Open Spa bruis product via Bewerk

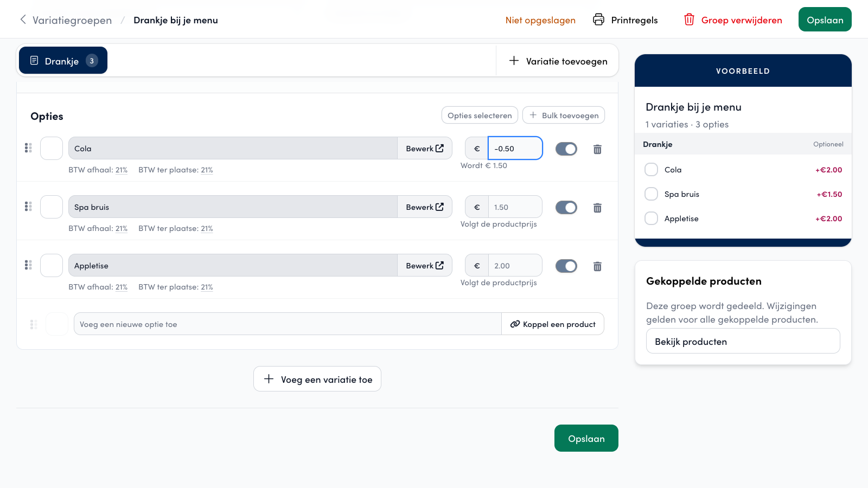click(x=425, y=207)
